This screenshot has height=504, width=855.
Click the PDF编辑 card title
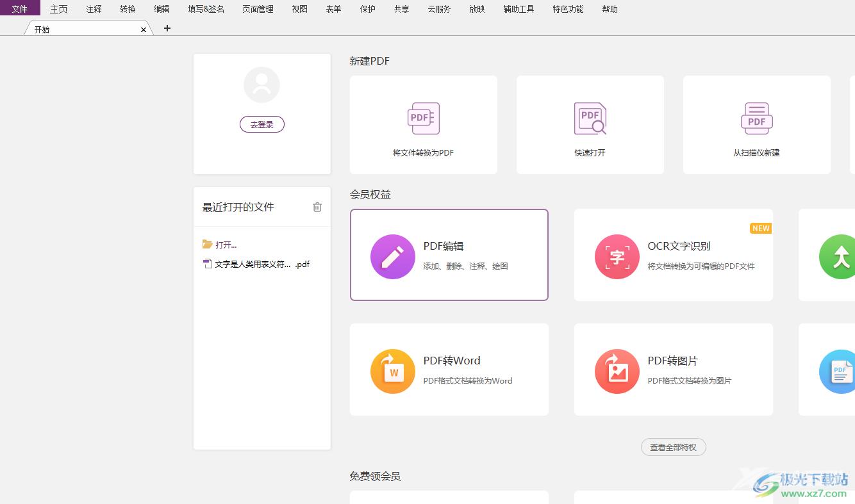coord(444,246)
